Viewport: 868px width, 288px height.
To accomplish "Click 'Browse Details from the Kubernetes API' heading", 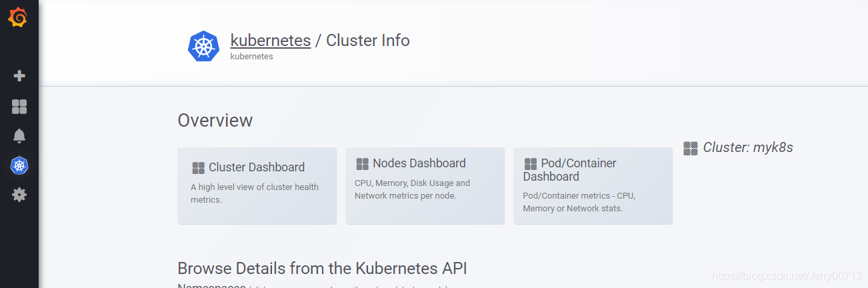I will 322,268.
